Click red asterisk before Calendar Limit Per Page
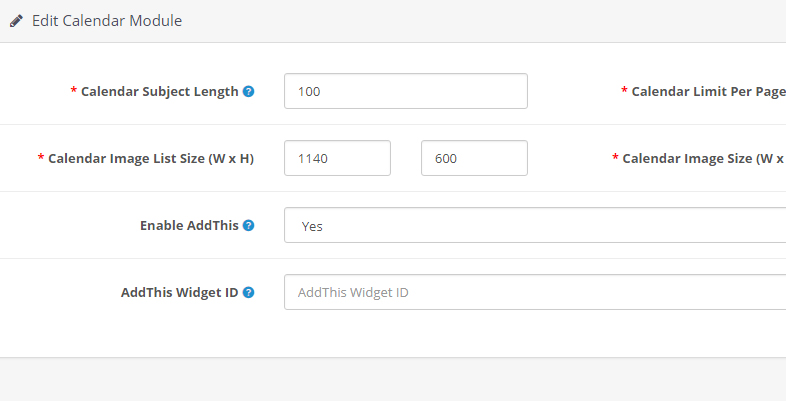 click(624, 92)
